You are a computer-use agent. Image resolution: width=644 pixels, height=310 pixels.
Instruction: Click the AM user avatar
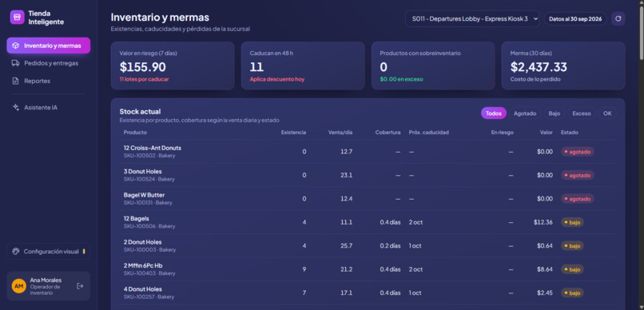(x=19, y=286)
